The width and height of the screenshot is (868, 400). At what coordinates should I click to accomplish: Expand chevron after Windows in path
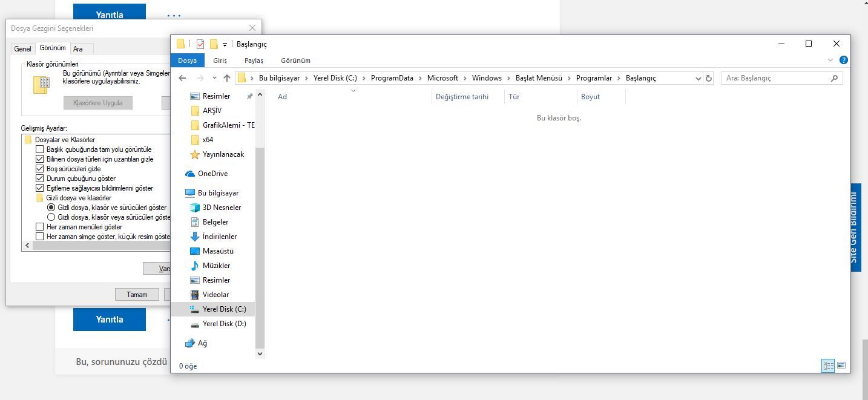click(508, 78)
